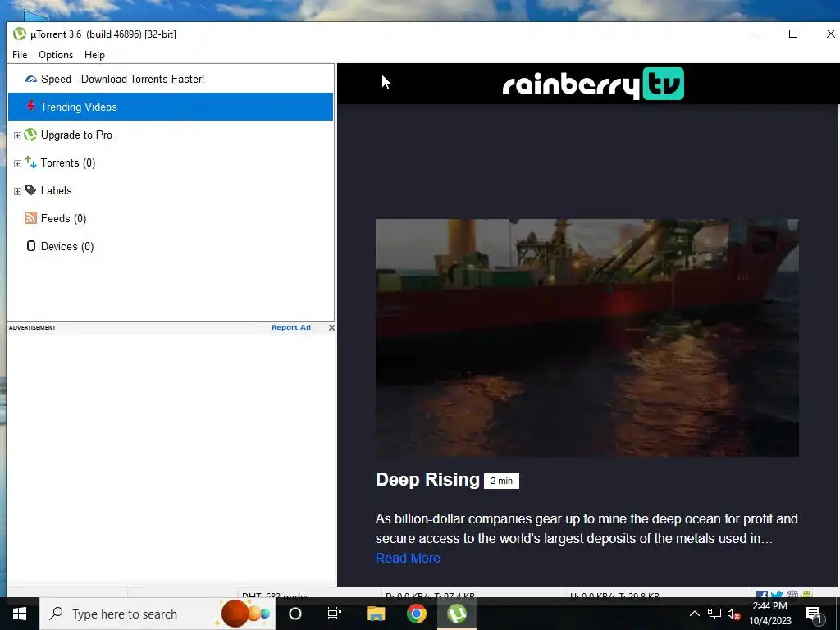Click the uTorrent taskbar icon
This screenshot has height=630, width=840.
pyautogui.click(x=457, y=614)
